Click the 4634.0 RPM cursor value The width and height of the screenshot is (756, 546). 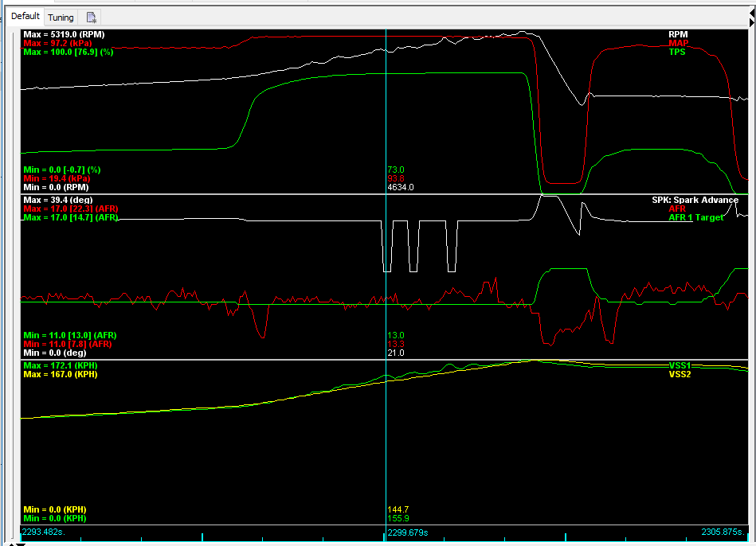click(400, 187)
